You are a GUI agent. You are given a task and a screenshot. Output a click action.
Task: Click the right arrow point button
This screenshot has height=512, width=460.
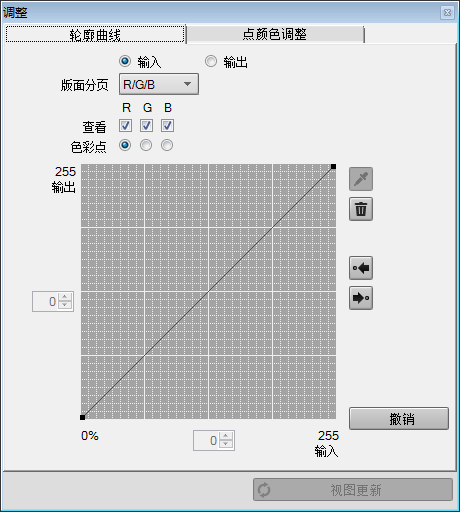click(x=361, y=298)
